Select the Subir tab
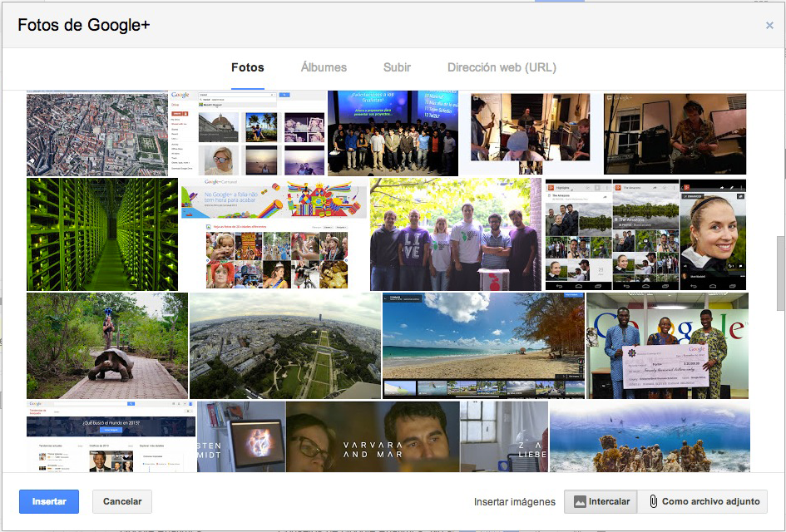 397,68
